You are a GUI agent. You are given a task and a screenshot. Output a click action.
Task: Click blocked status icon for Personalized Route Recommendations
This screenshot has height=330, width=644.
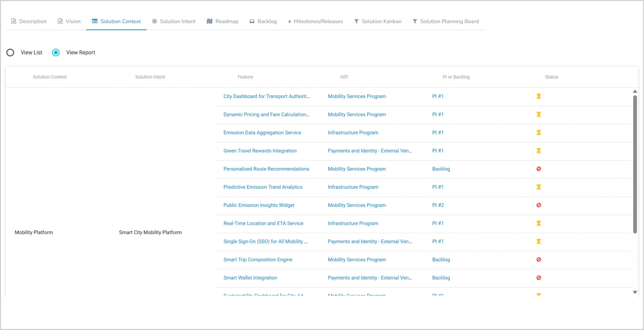pyautogui.click(x=538, y=169)
